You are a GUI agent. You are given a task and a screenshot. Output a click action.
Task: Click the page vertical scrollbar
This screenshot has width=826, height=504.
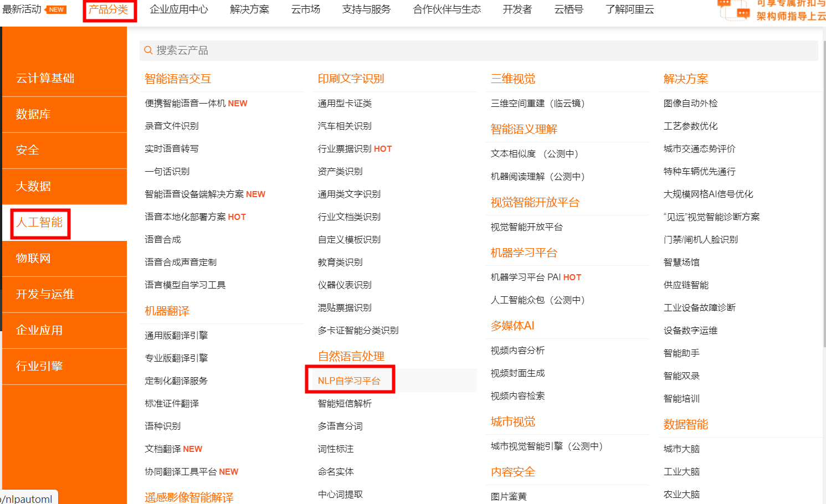[x=824, y=194]
